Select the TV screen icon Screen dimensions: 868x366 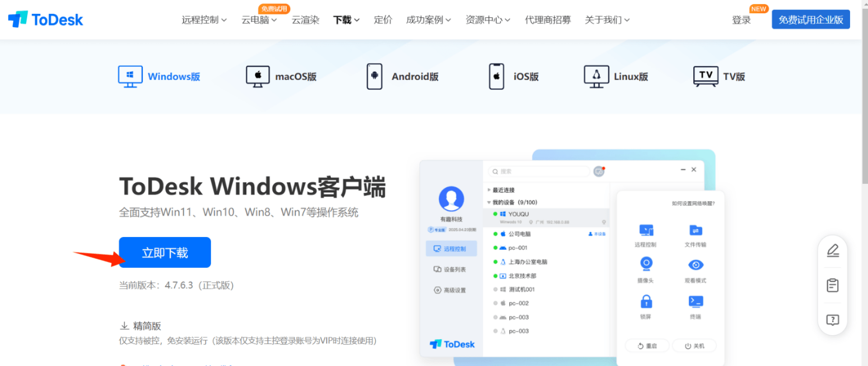[706, 77]
